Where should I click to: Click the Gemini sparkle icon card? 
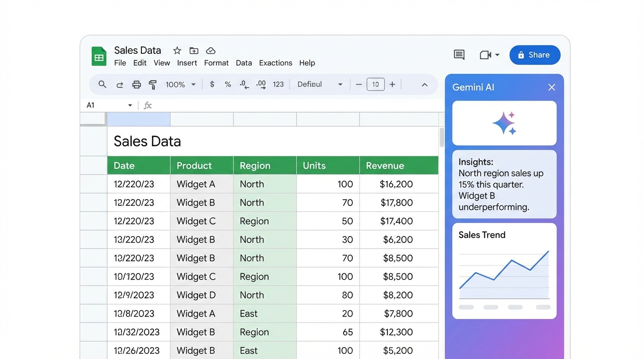click(x=505, y=123)
